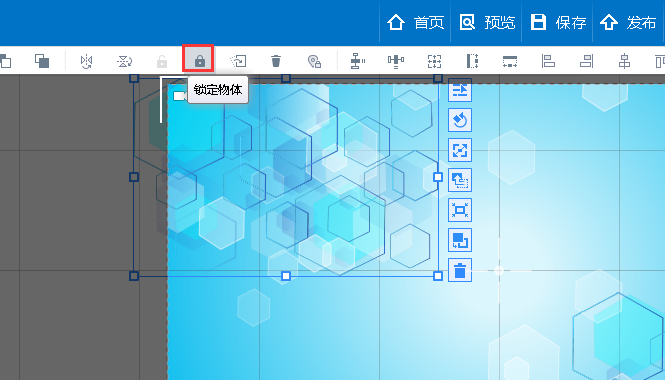Click the vertical flip icon in toolbar
665x380 pixels.
[x=124, y=61]
